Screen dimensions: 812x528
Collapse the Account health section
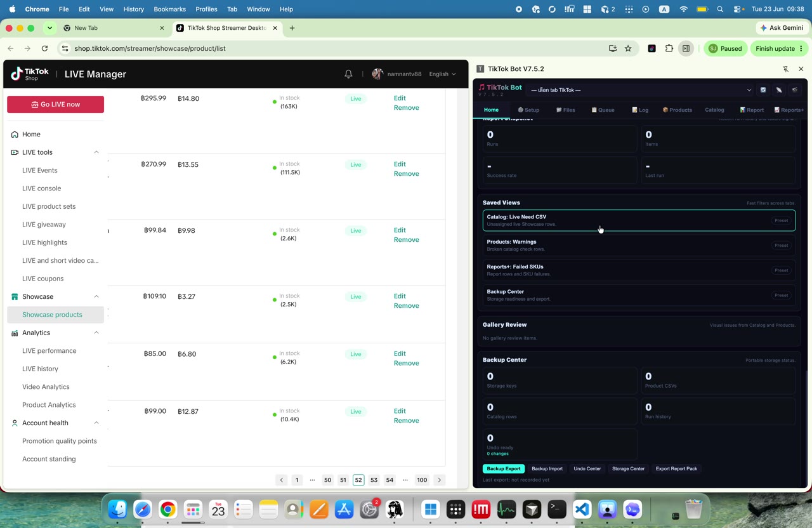pyautogui.click(x=96, y=423)
